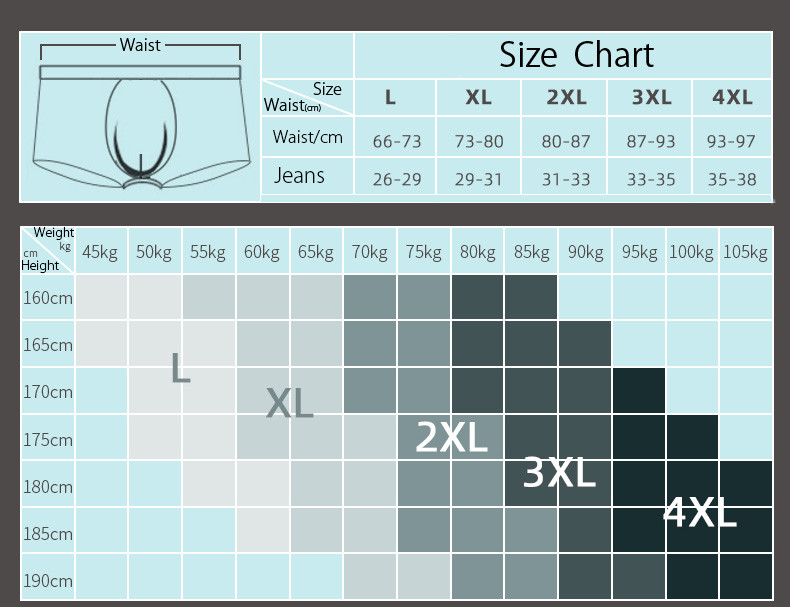Click the 66-73 waist measurement cell

397,141
